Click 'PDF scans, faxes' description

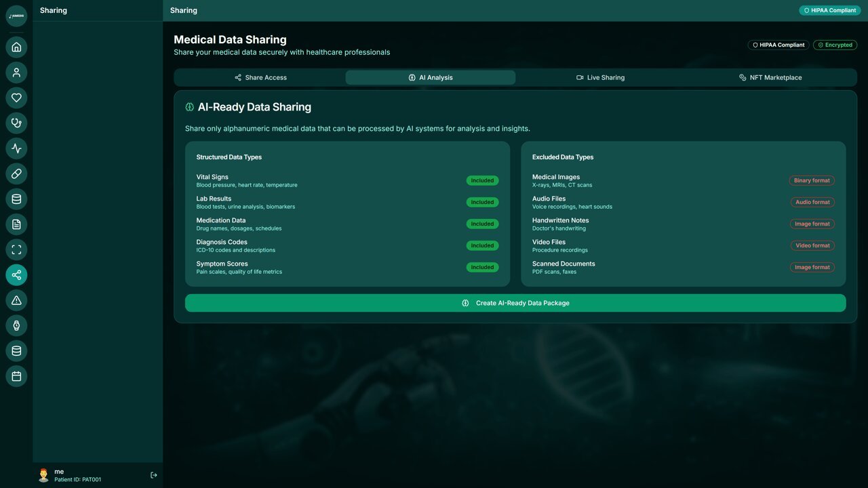point(554,272)
